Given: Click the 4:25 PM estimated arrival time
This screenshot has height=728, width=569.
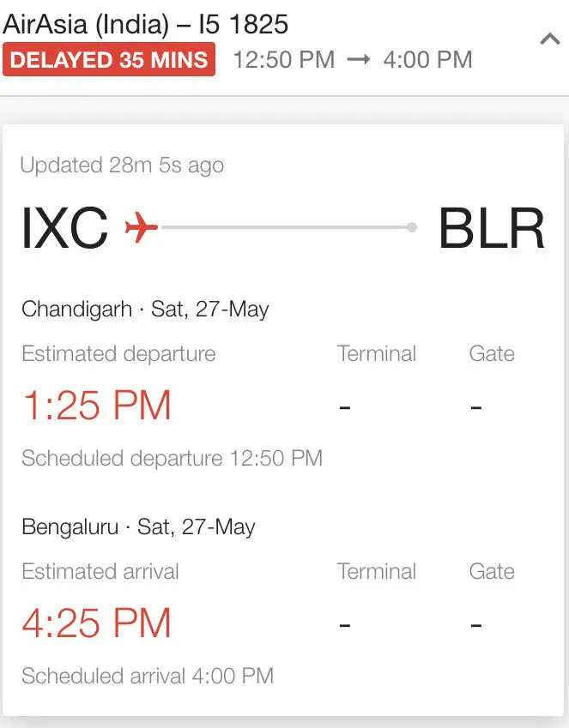Looking at the screenshot, I should tap(96, 623).
